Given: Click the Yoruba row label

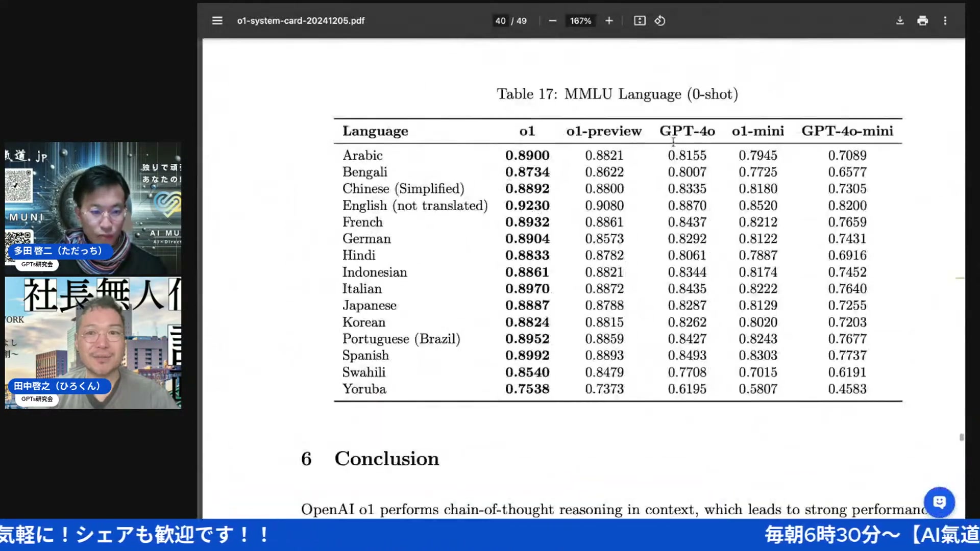Looking at the screenshot, I should pyautogui.click(x=364, y=389).
